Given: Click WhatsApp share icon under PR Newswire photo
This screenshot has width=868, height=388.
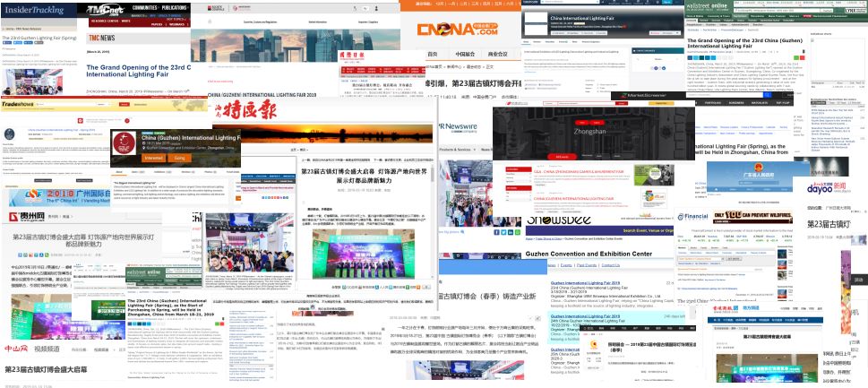Looking at the screenshot, I should [518, 232].
